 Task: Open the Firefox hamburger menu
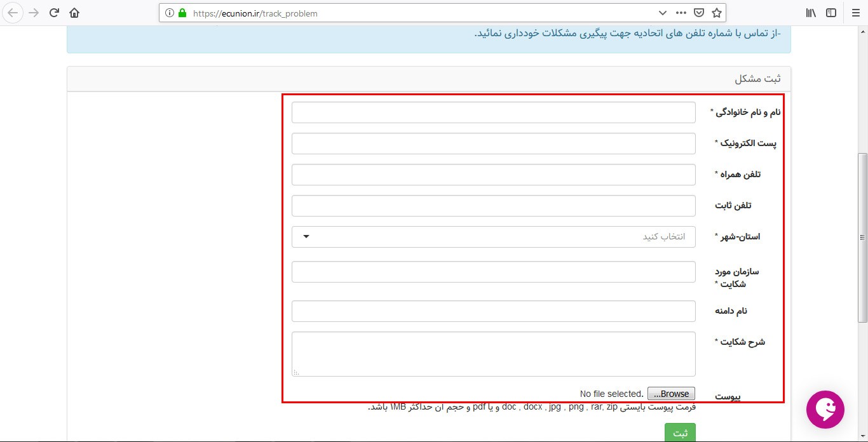tap(855, 13)
